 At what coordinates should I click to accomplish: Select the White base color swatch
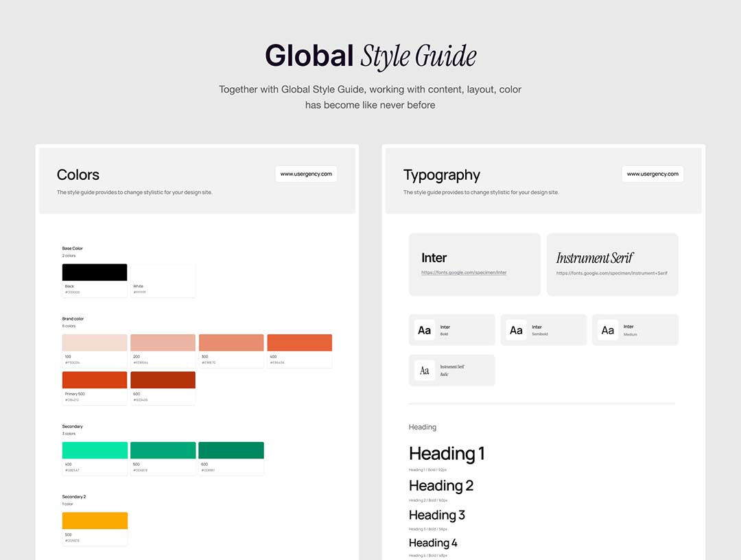(163, 272)
